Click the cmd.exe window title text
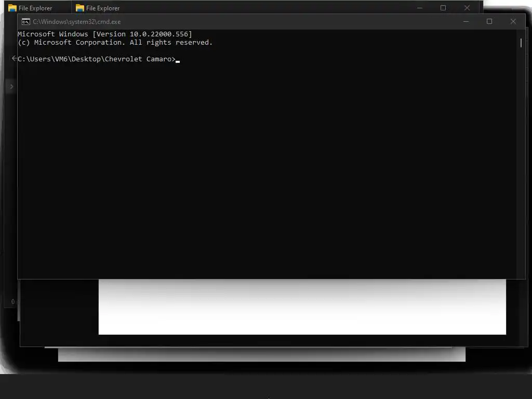The height and width of the screenshot is (399, 532). [77, 22]
